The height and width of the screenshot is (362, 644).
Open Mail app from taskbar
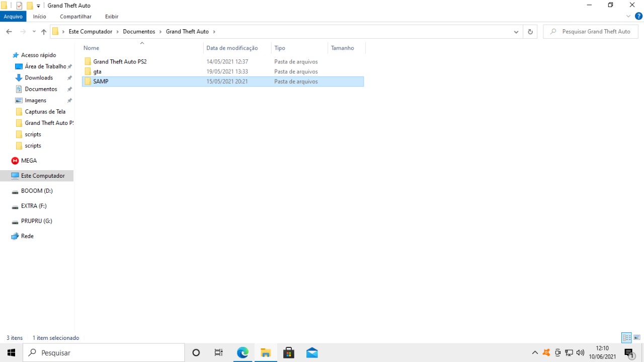tap(312, 352)
